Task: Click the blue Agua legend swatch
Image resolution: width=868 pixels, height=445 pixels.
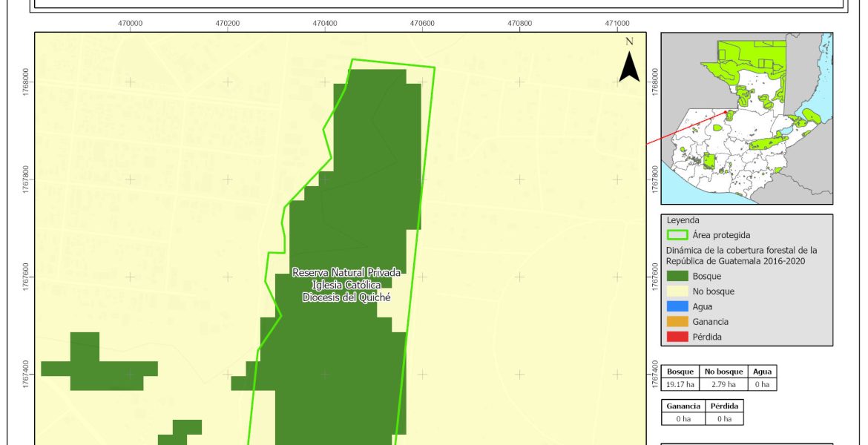Action: [677, 306]
